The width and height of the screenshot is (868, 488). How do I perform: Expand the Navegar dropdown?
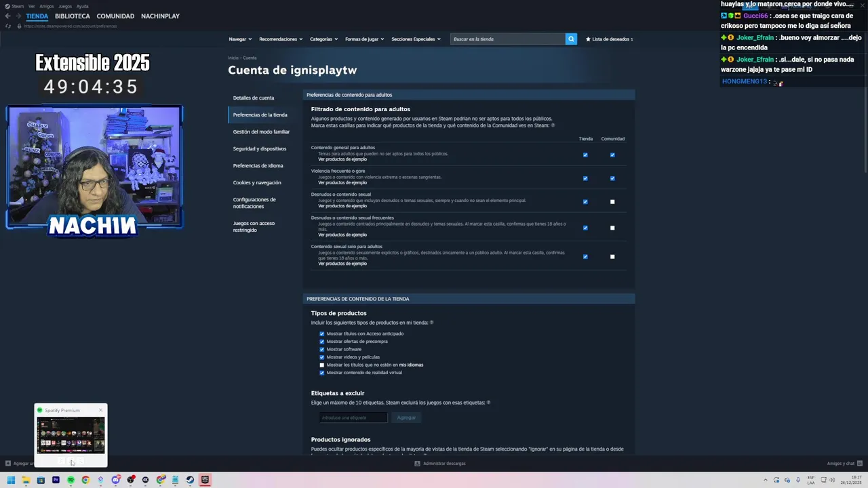coord(240,39)
